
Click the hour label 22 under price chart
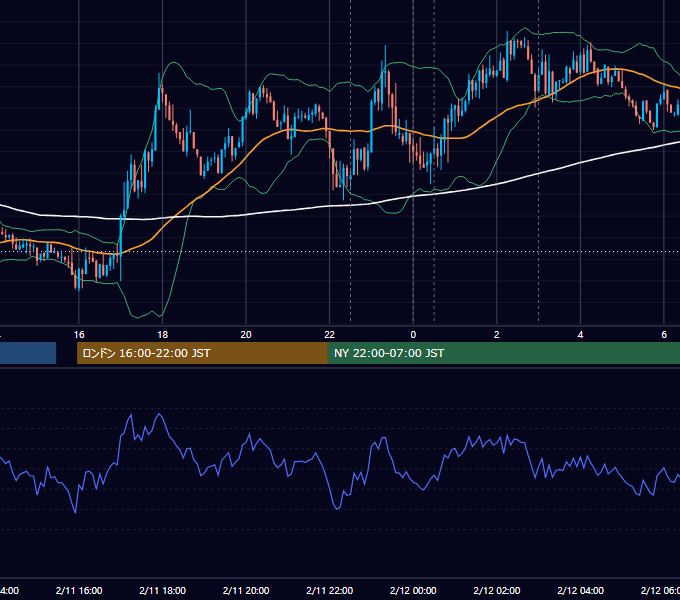click(x=330, y=335)
